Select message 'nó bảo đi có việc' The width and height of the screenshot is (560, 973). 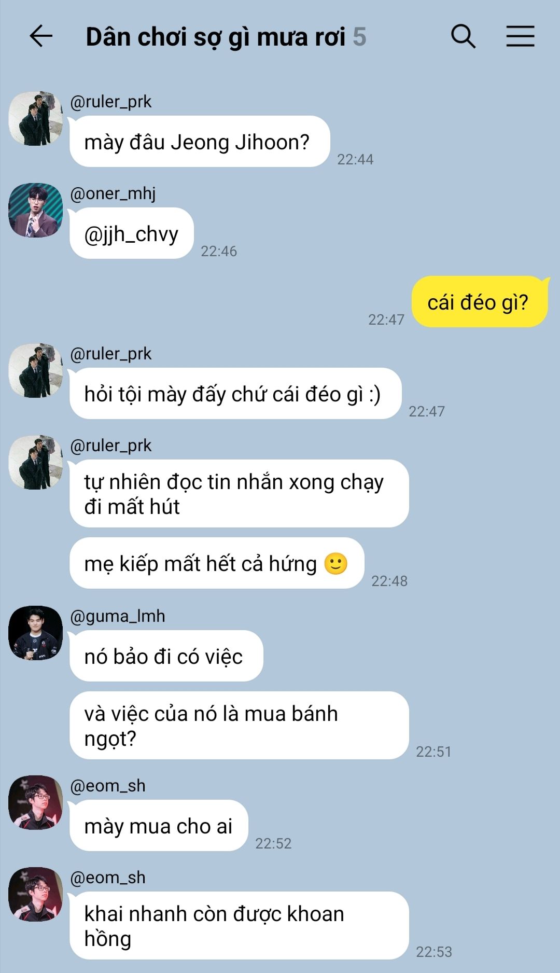pyautogui.click(x=166, y=656)
